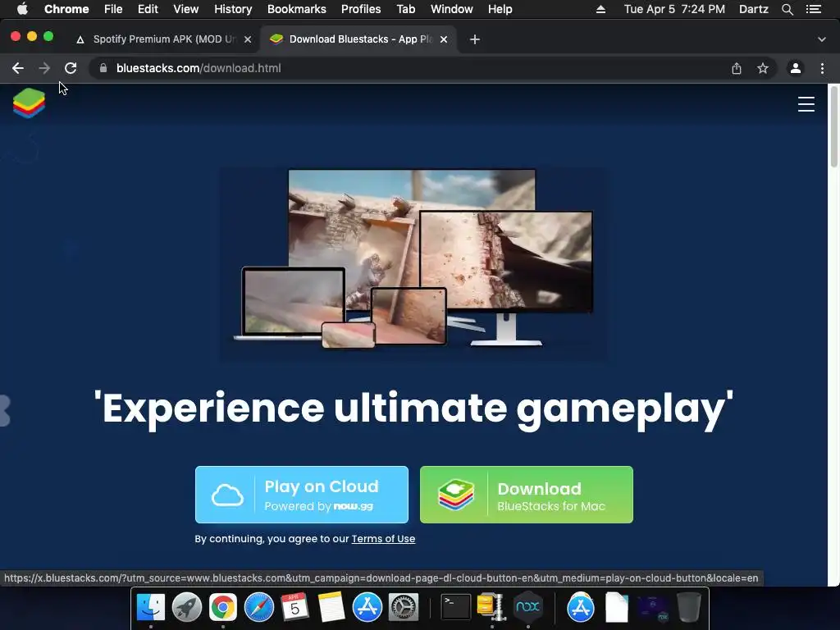Open a new tab with plus button
The height and width of the screenshot is (630, 840).
pos(475,39)
